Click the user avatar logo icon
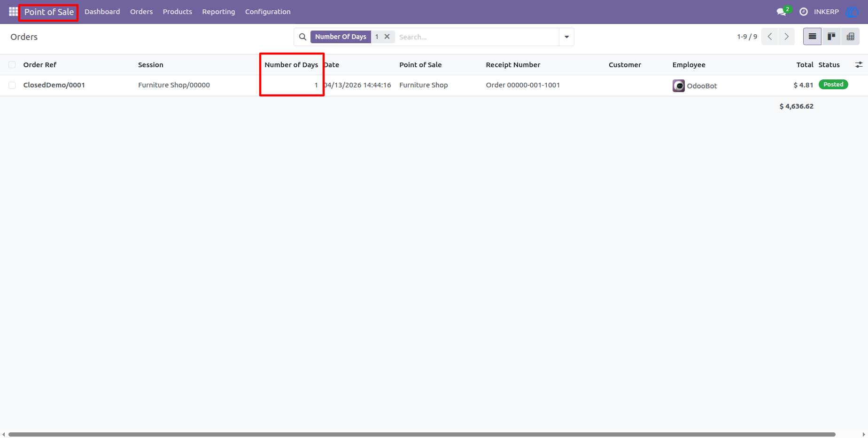The width and height of the screenshot is (868, 438). (x=852, y=12)
